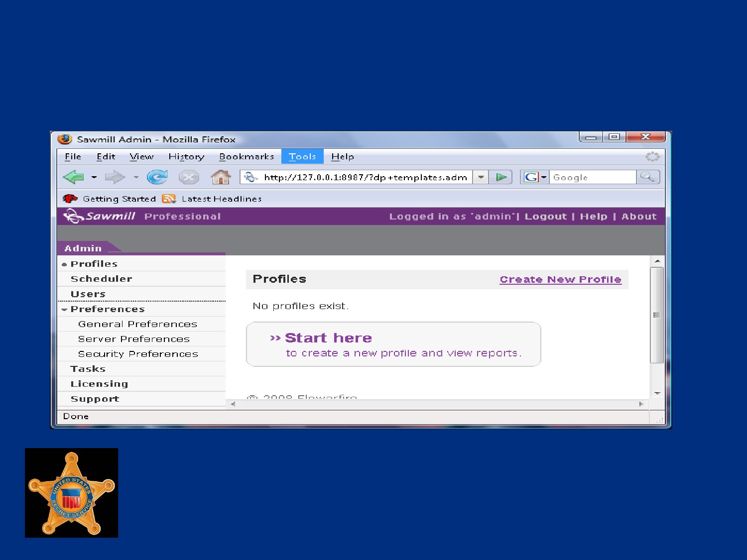Screen dimensions: 747x560
Task: Click the 'Done' status bar text
Action: [76, 416]
